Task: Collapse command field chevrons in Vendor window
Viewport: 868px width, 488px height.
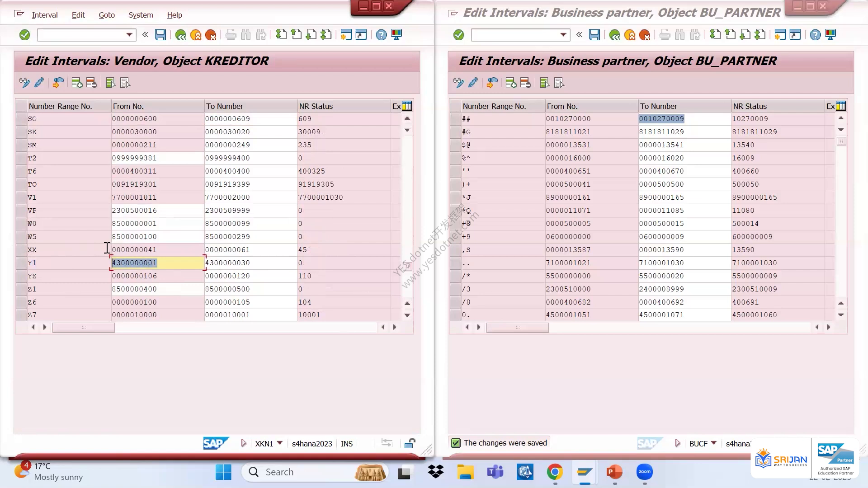Action: click(145, 34)
